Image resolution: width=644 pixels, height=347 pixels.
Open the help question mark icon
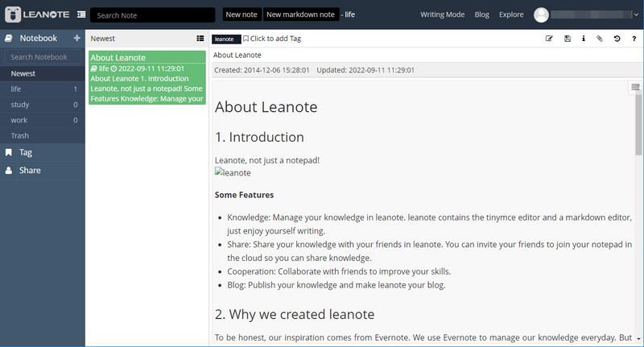coord(634,39)
